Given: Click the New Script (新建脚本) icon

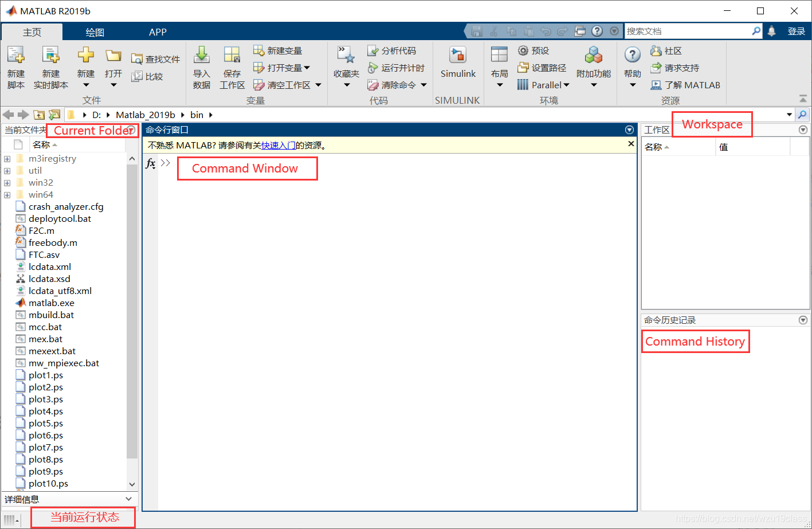Looking at the screenshot, I should [x=16, y=55].
